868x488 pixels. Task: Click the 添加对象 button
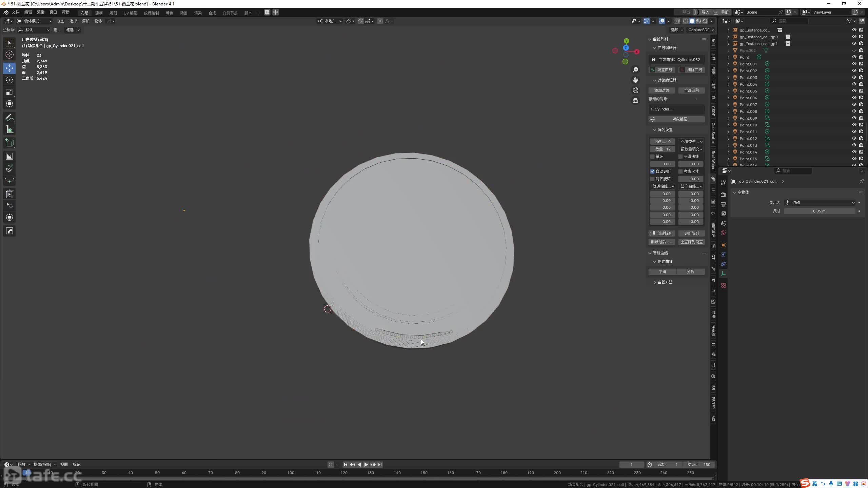point(662,90)
